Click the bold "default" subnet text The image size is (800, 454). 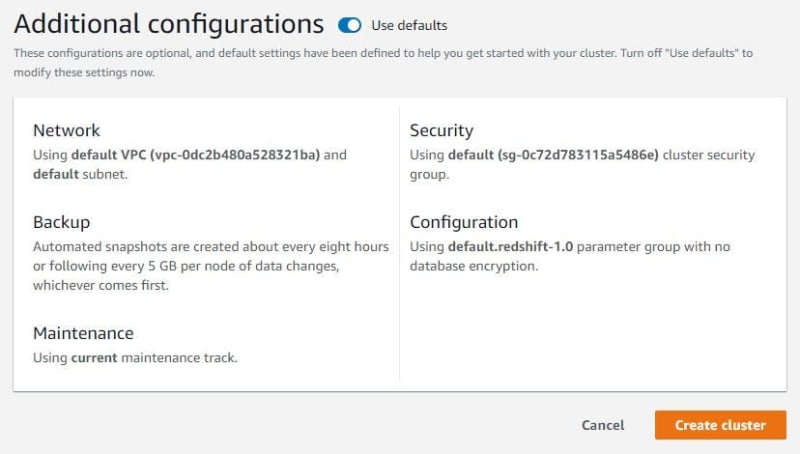pos(56,174)
